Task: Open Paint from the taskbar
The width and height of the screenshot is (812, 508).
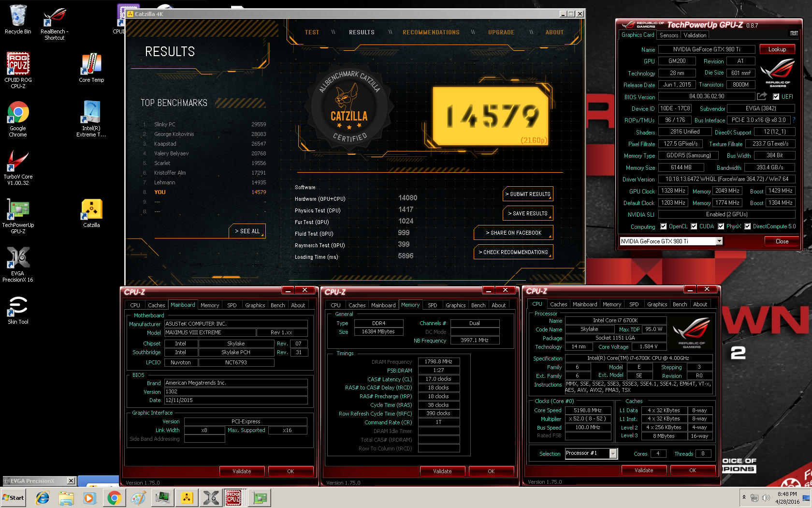Action: coord(138,497)
